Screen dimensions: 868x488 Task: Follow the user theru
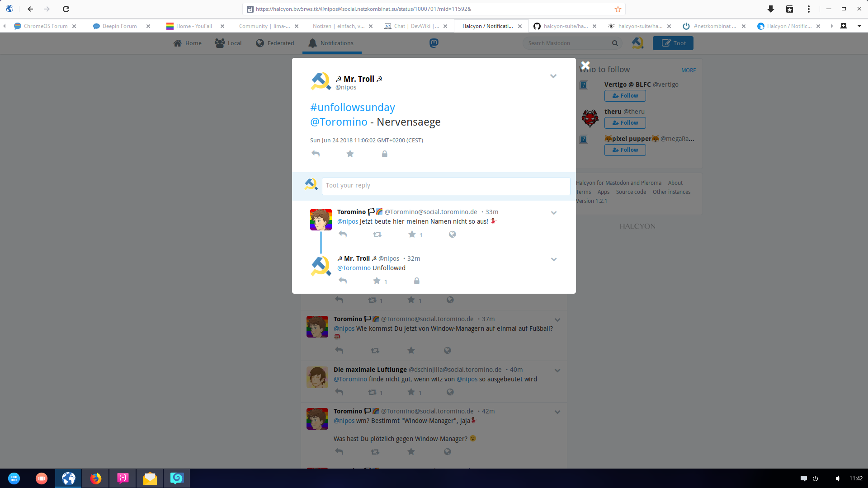click(x=625, y=123)
